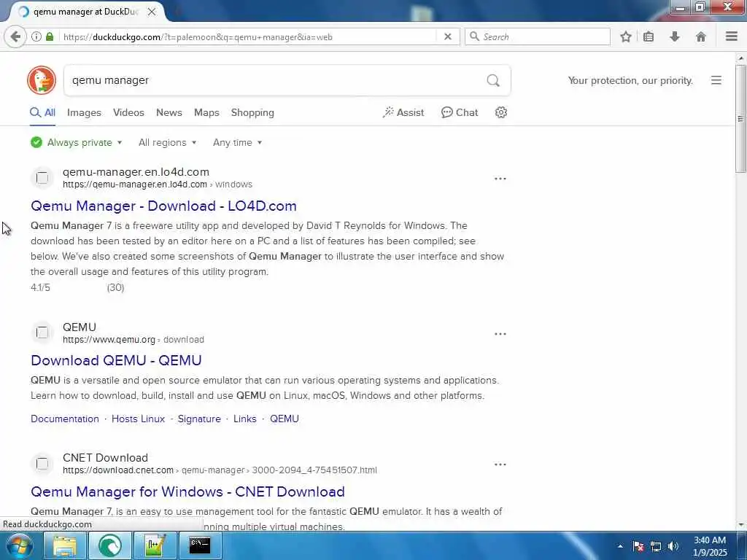Screen dimensions: 747x560
Task: Click the www.qemu.org download URL
Action: pyautogui.click(x=133, y=340)
